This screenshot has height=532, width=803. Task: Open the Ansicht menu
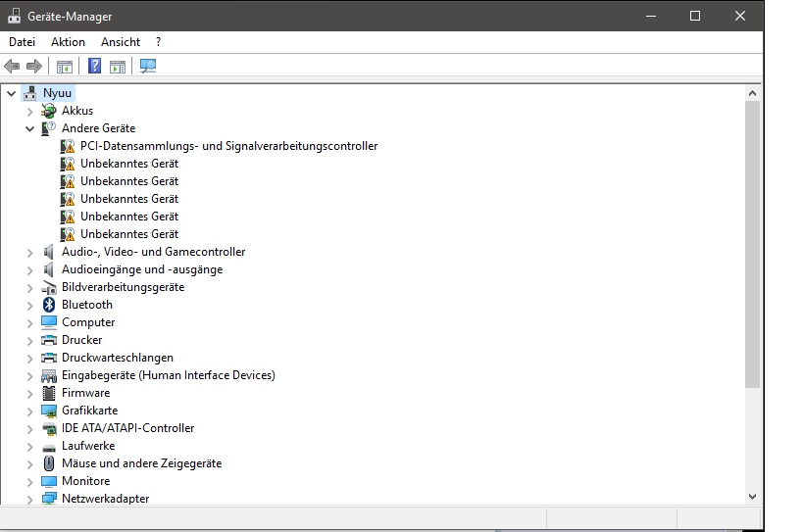[x=121, y=42]
